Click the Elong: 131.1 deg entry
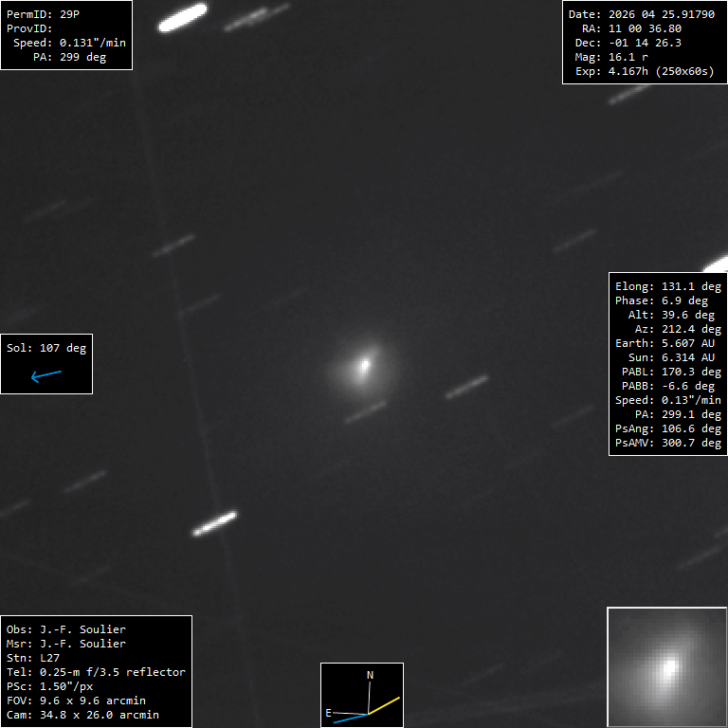 [667, 286]
